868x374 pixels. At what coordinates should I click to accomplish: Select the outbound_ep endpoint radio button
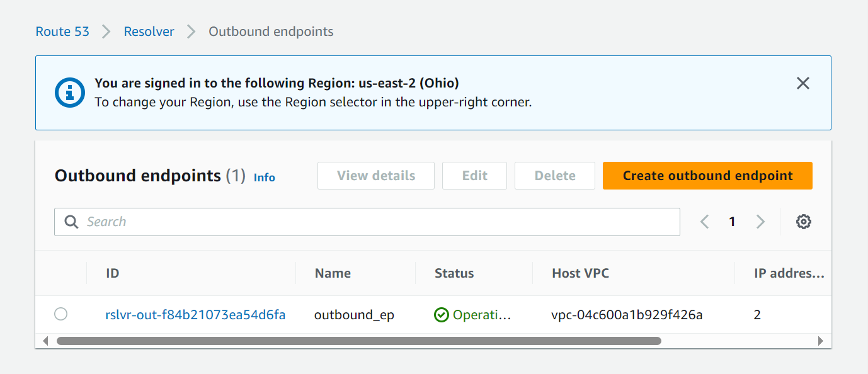(x=60, y=314)
